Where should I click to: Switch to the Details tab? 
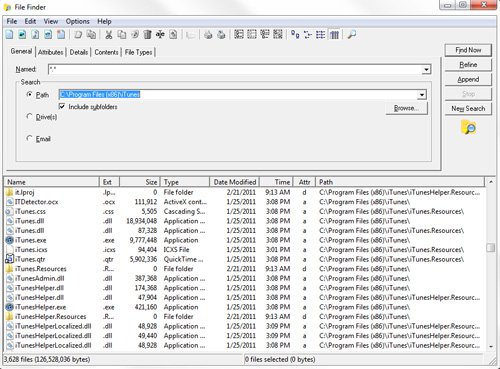pyautogui.click(x=79, y=52)
